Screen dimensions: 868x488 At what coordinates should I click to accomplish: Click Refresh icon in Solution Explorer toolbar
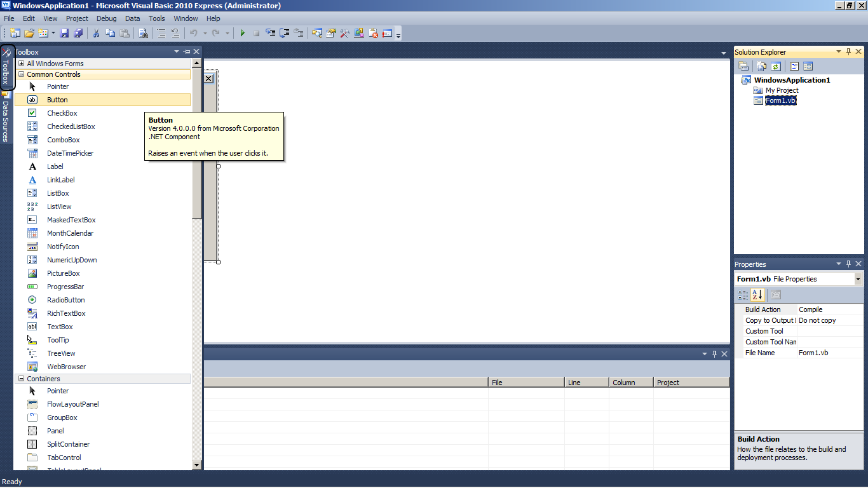(x=775, y=66)
